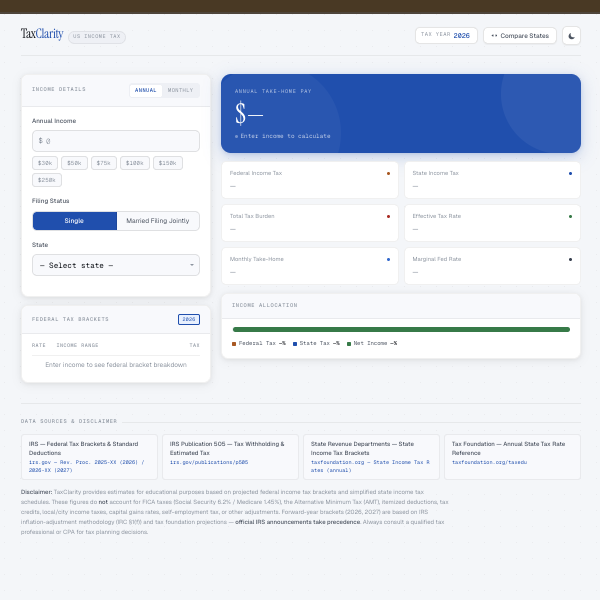Viewport: 600px width, 600px height.
Task: Click the TaxClarity logo
Action: click(x=42, y=34)
